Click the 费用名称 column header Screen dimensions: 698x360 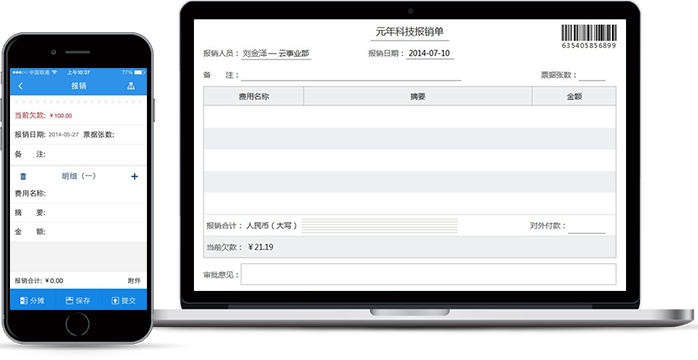pos(254,96)
